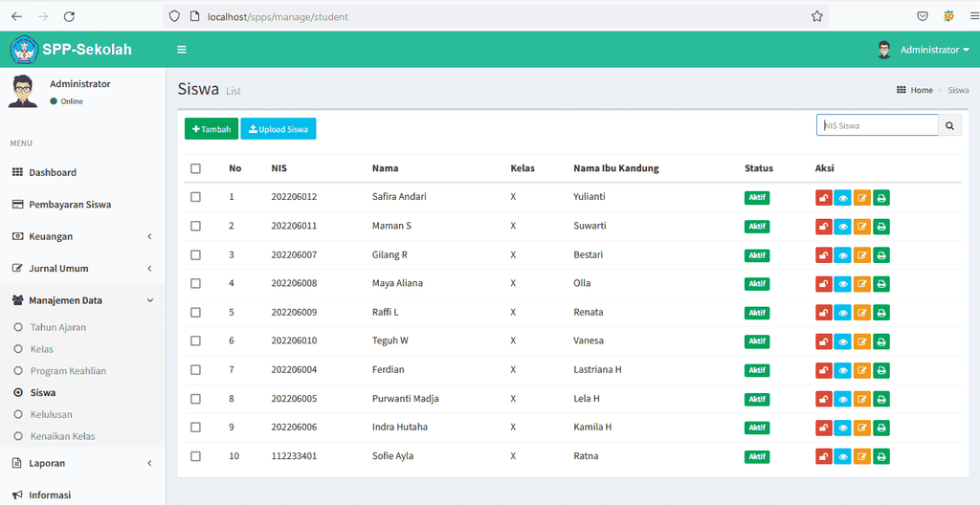Select the Siswa submenu item

[42, 393]
